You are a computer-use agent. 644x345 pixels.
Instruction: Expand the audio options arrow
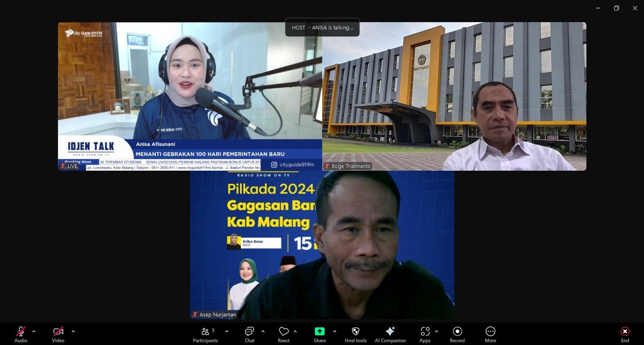pos(34,331)
